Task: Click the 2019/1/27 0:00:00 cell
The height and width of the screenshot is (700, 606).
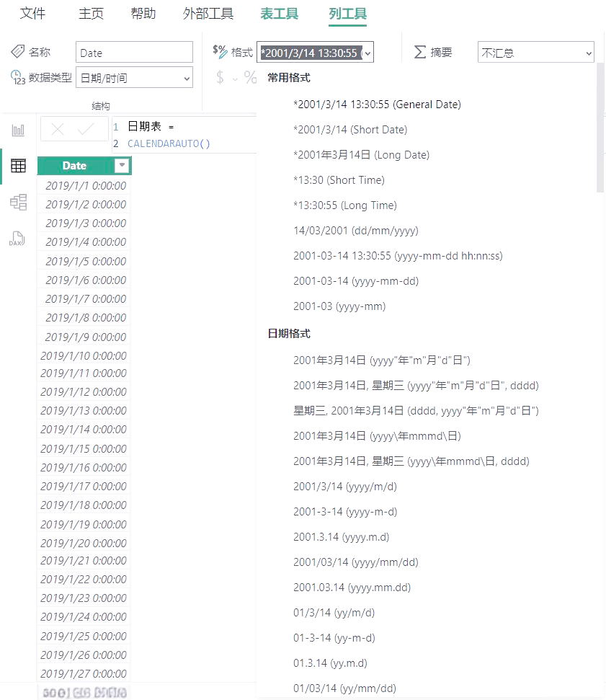Action: (84, 673)
